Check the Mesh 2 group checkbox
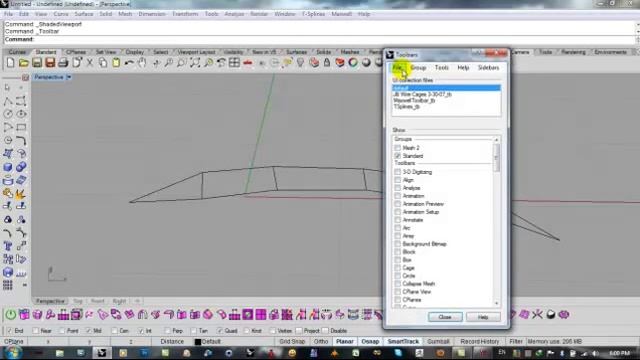This screenshot has height=360, width=640. pos(398,148)
